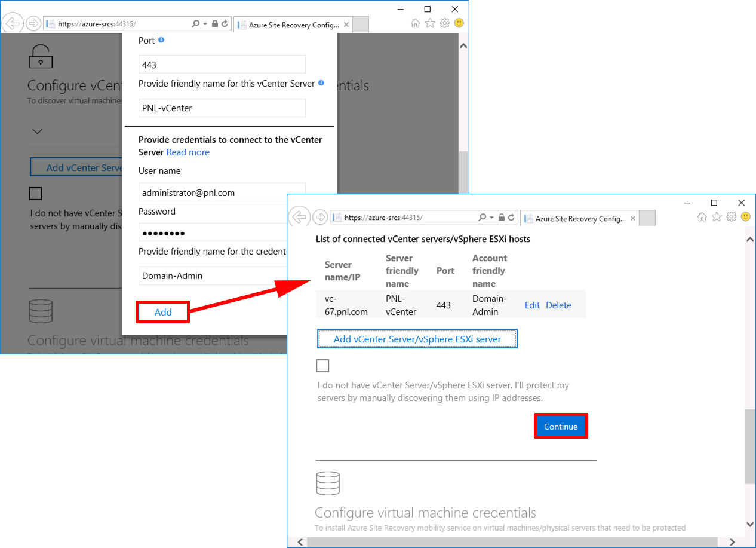Click smiley feedback icon in front window
756x548 pixels.
(746, 217)
